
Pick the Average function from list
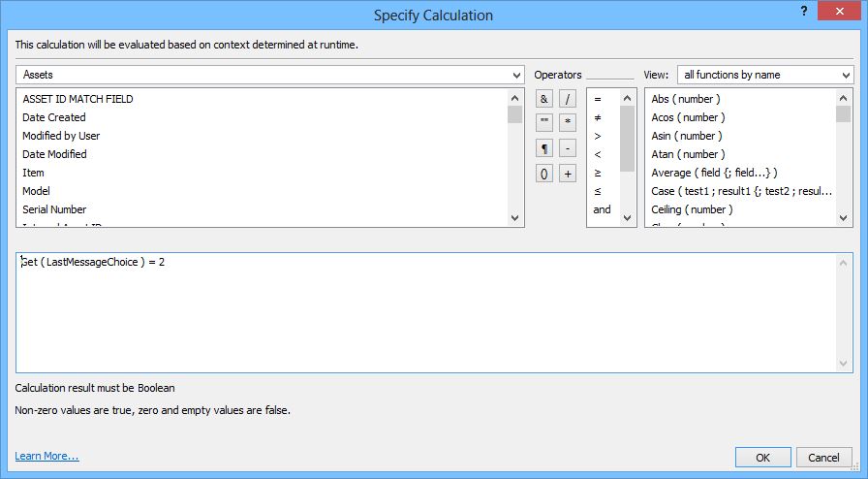click(714, 173)
